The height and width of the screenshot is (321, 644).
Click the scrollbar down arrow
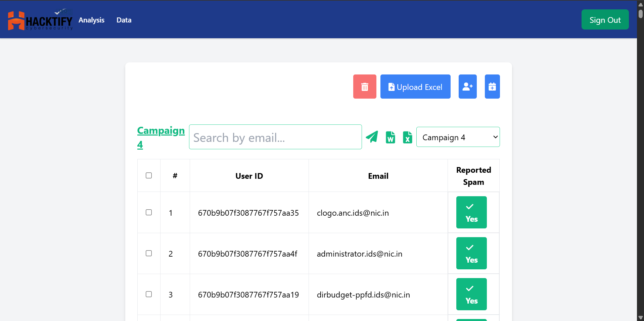(x=641, y=318)
